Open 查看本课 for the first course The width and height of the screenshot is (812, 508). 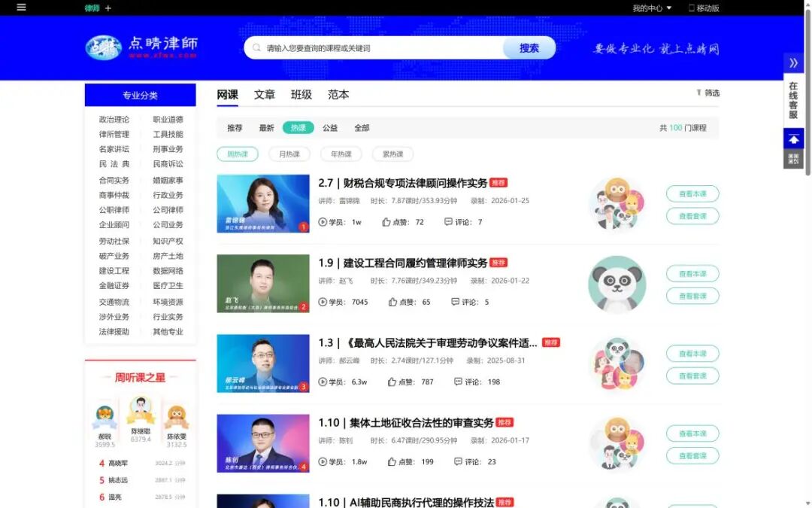tap(692, 193)
